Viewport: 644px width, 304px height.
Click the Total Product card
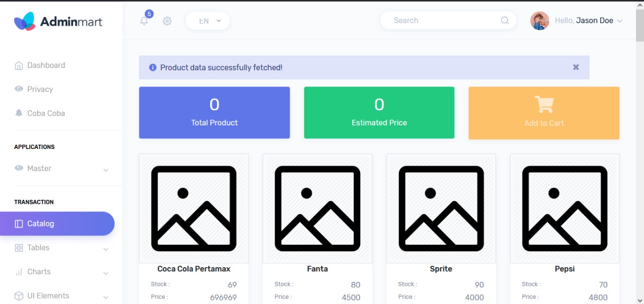[214, 113]
